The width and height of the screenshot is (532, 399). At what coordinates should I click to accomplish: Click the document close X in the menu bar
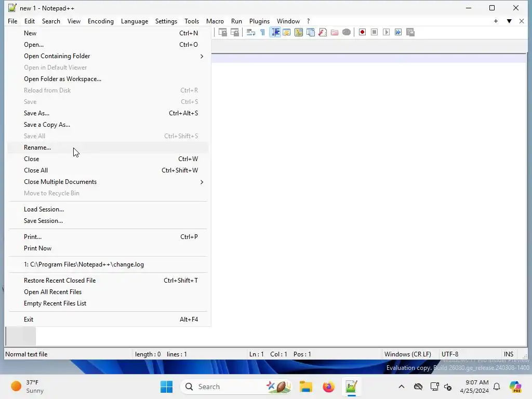522,21
